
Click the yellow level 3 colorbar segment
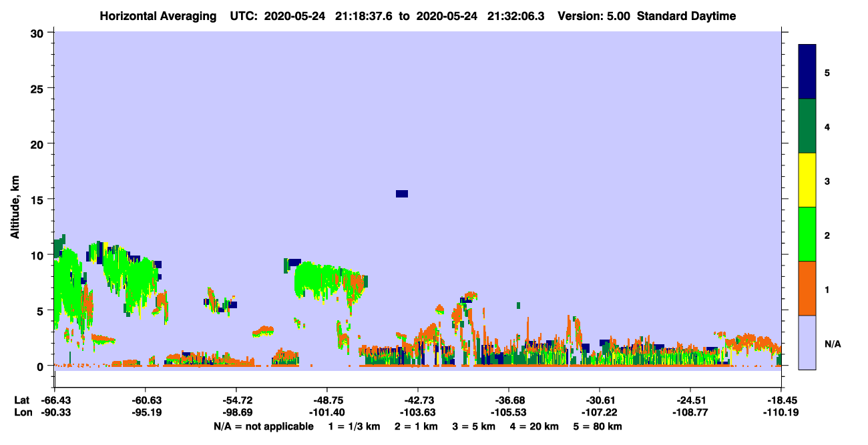coord(807,180)
